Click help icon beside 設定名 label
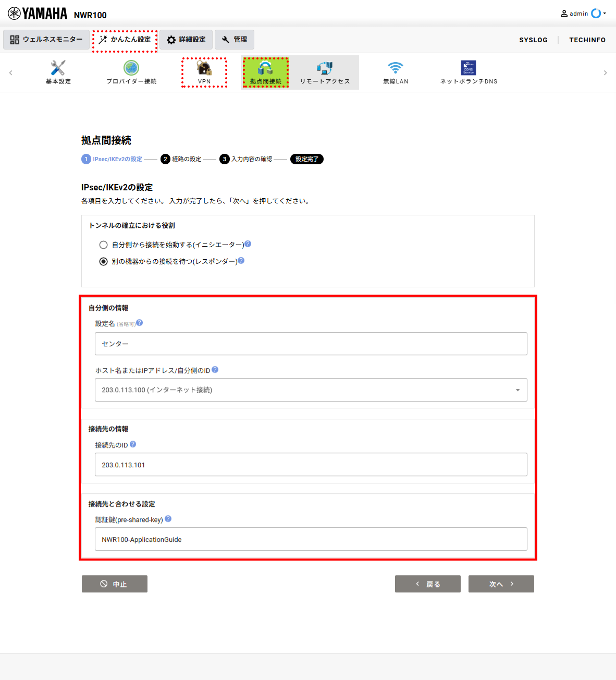This screenshot has width=616, height=680. [x=139, y=323]
